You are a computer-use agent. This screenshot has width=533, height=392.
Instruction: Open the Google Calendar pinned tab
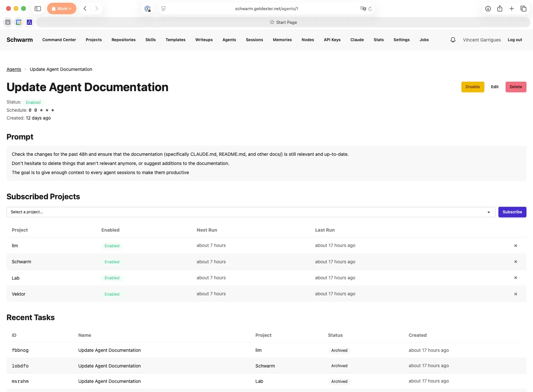tap(19, 22)
